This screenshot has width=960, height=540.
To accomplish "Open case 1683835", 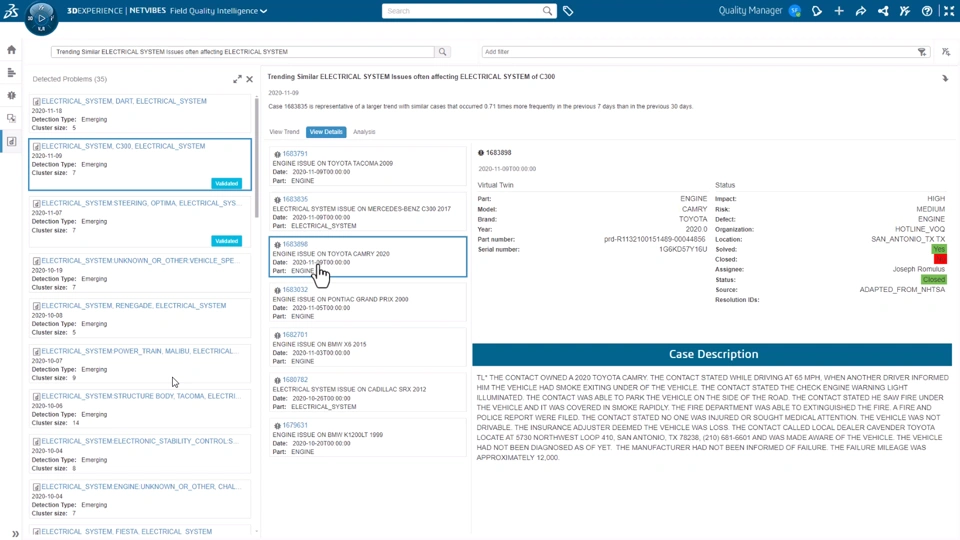I will (295, 199).
